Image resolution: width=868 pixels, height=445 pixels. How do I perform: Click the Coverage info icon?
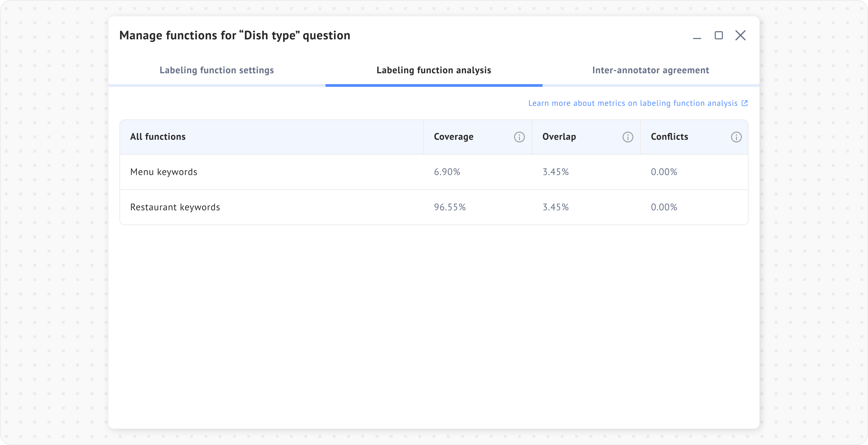[519, 137]
